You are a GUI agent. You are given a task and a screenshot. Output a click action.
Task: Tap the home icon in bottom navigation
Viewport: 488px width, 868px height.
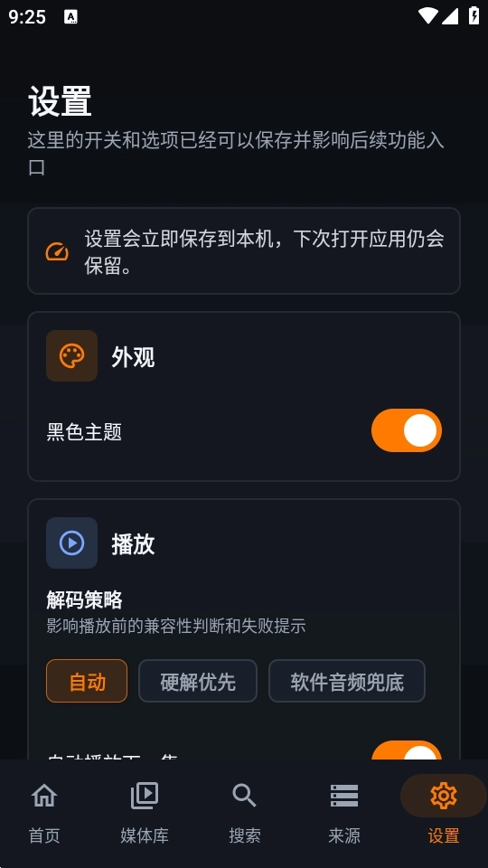[44, 796]
